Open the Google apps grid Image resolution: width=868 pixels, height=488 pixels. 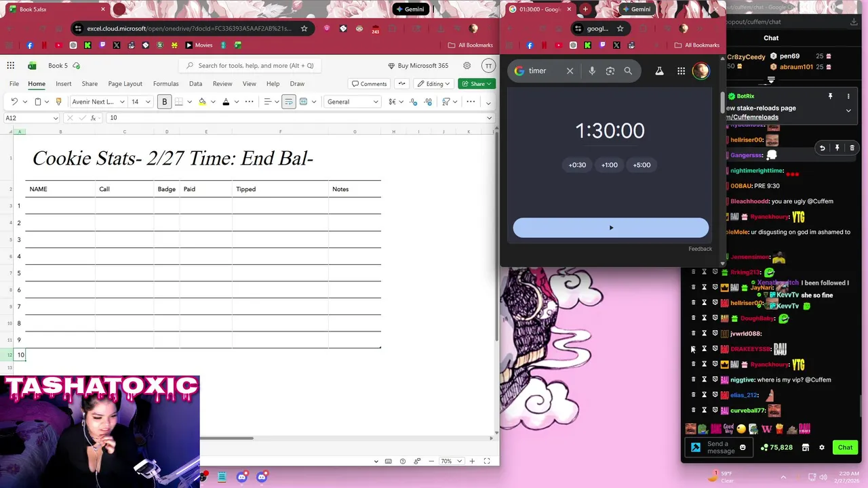coord(681,70)
